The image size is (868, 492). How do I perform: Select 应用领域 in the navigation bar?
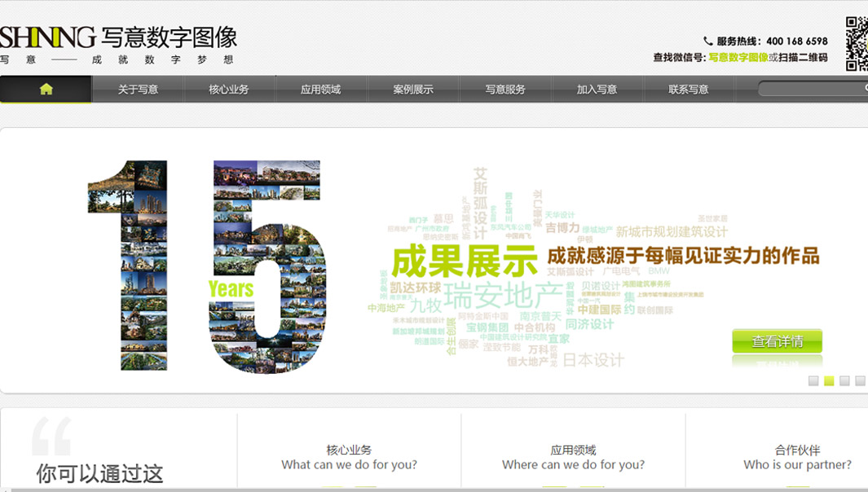click(320, 90)
